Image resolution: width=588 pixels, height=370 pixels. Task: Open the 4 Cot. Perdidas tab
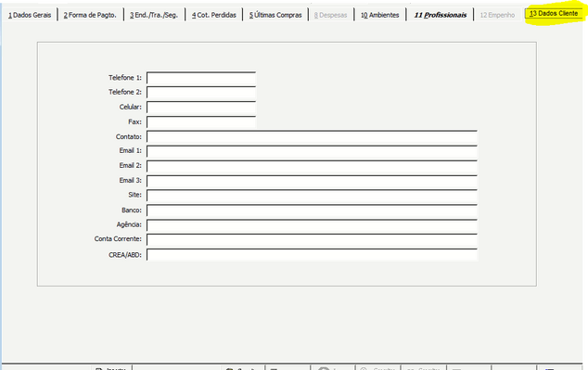213,15
